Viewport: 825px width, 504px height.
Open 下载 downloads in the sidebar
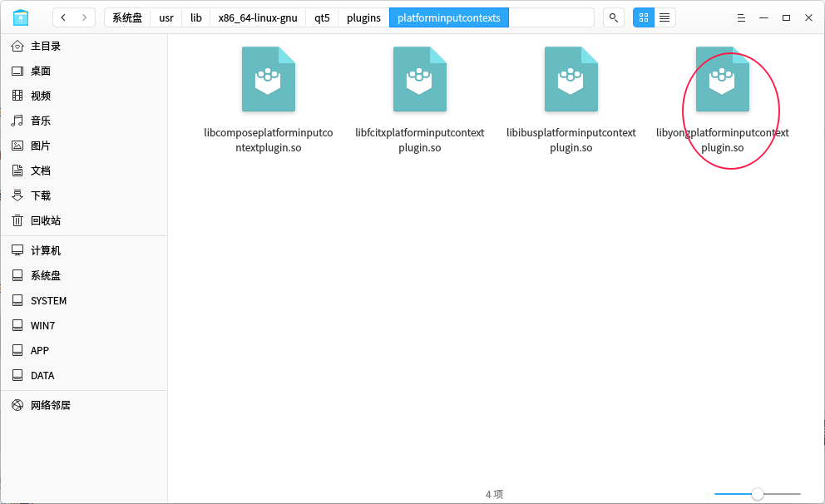tap(84, 195)
